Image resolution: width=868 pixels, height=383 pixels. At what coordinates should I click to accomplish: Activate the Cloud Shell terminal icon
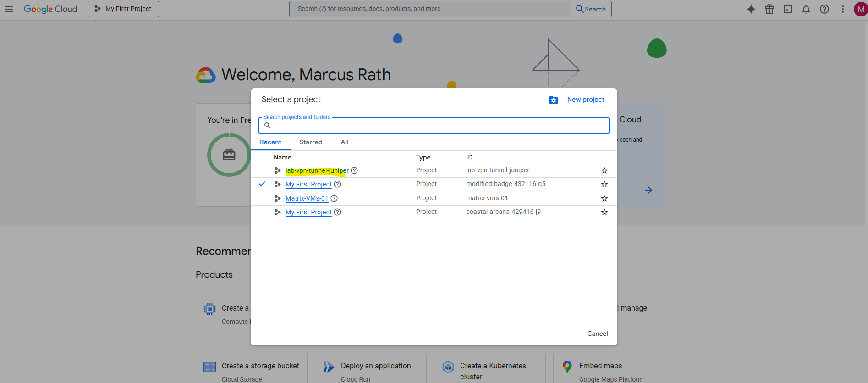(x=788, y=9)
